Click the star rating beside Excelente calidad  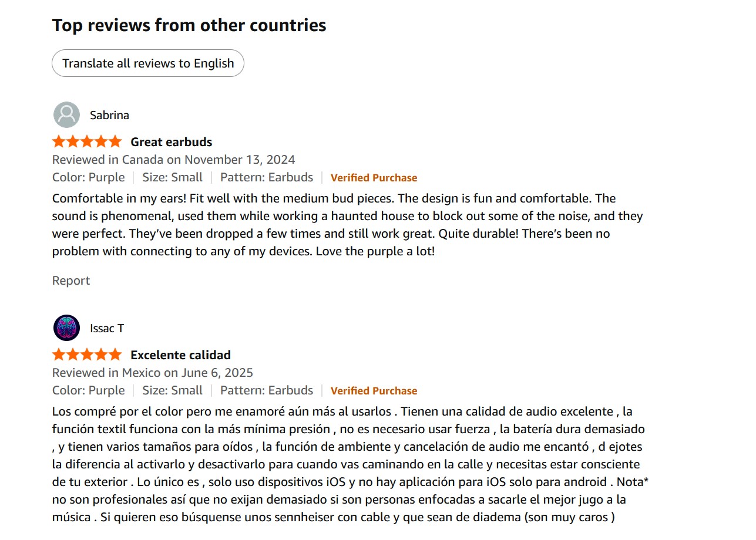[87, 355]
